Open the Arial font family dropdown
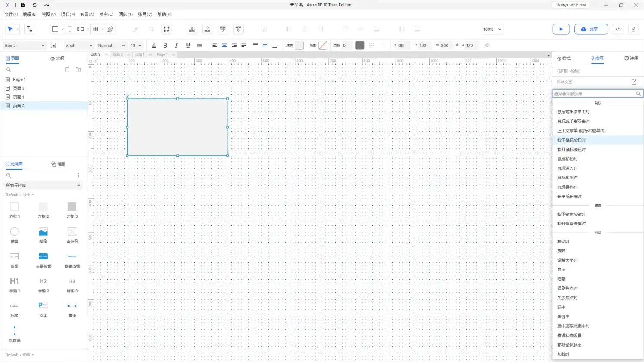644x362 pixels. click(x=79, y=46)
